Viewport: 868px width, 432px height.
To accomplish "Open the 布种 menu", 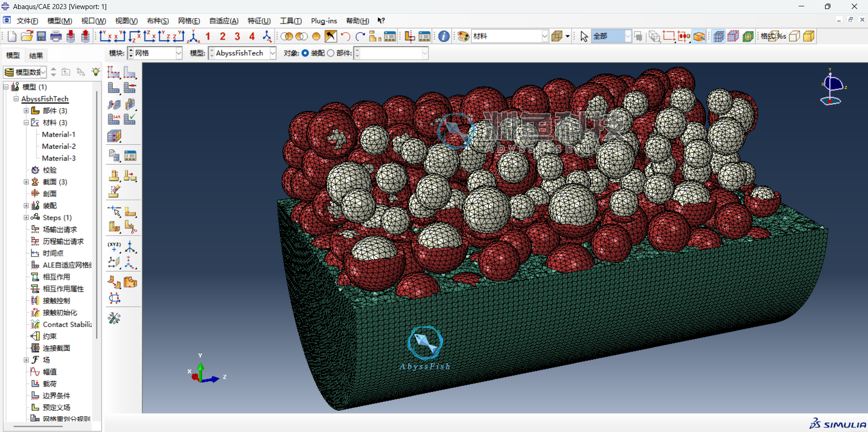I will 157,21.
